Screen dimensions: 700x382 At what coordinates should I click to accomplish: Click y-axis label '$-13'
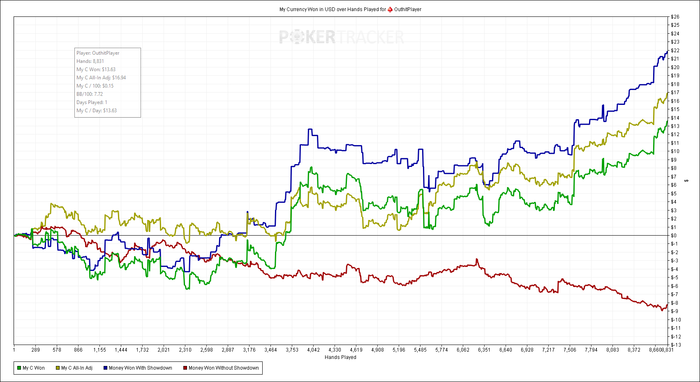(676, 345)
